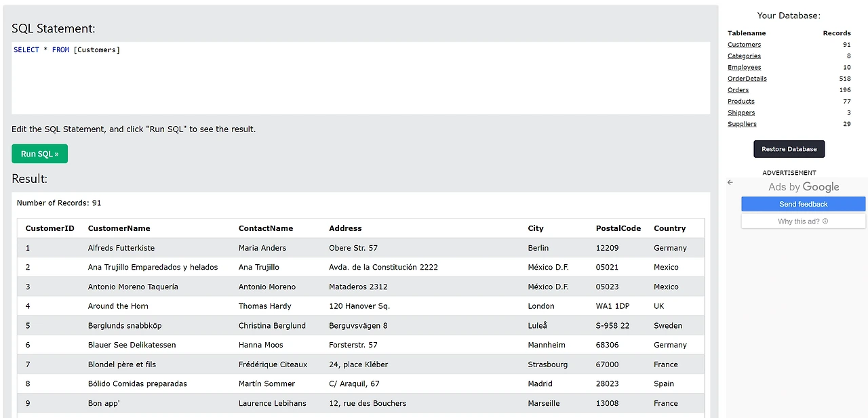Open the Employees table link
This screenshot has height=418, width=868.
[744, 68]
